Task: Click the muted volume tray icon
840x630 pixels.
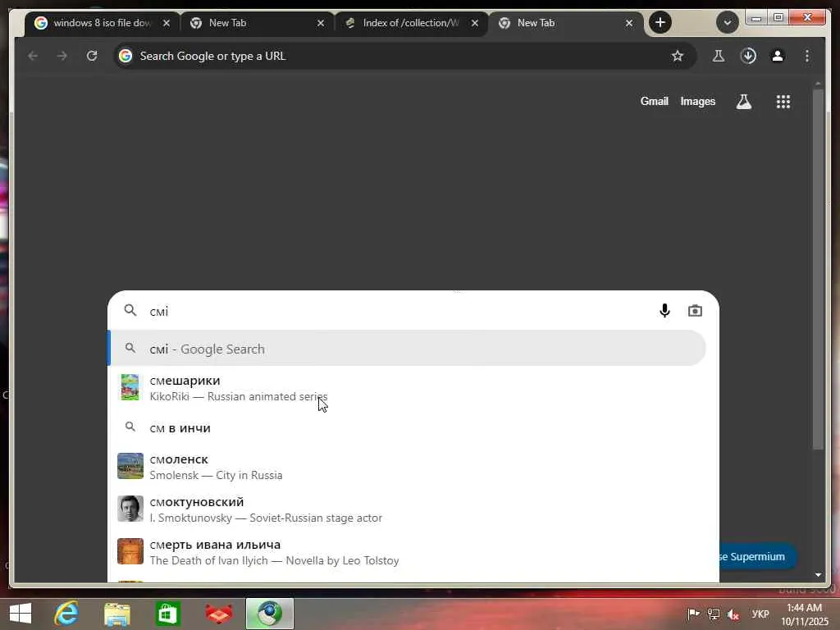Action: click(733, 614)
